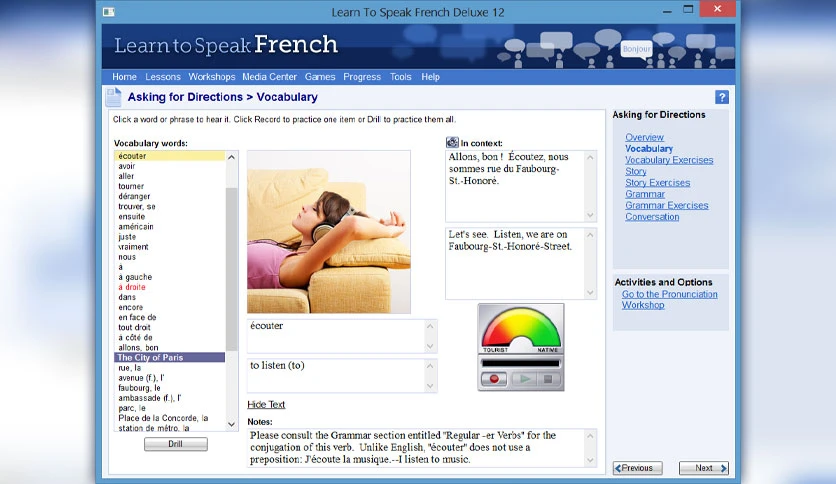This screenshot has height=484, width=836.
Task: Open the blue help question mark icon
Action: click(x=721, y=97)
